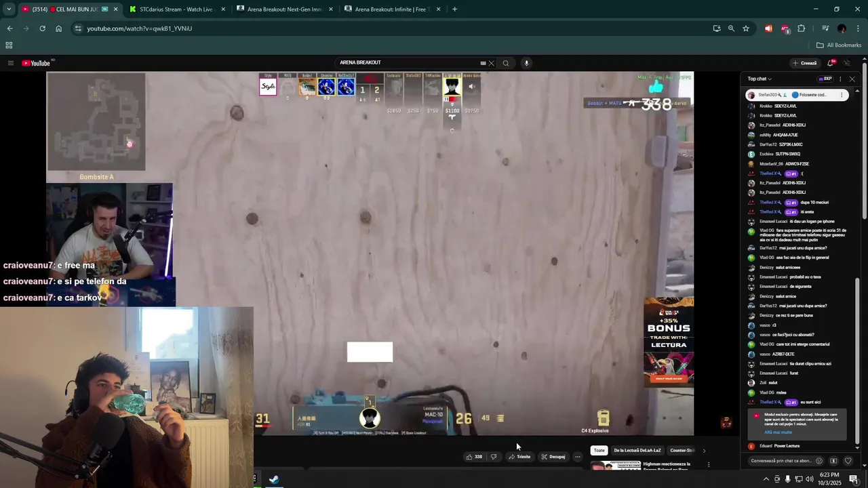Reload the current page

(x=42, y=28)
